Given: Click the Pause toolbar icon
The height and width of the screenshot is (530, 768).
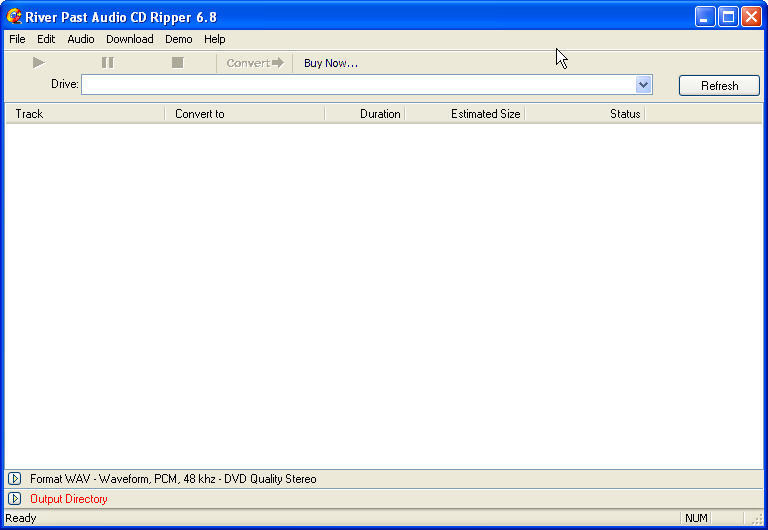Looking at the screenshot, I should pos(108,63).
